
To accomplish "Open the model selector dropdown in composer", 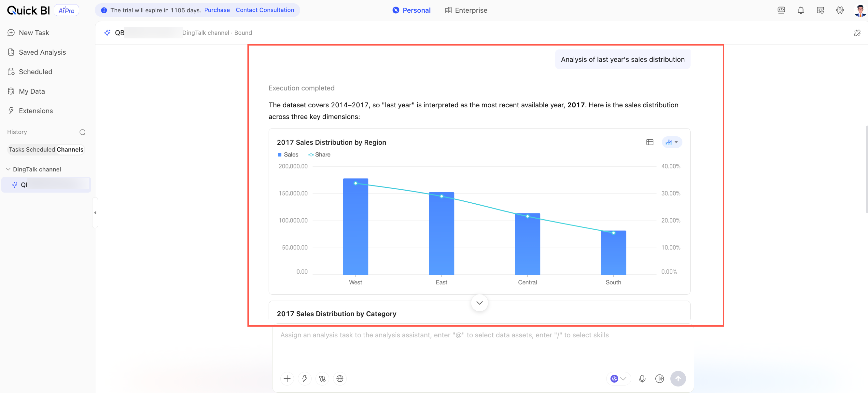I will click(x=618, y=378).
